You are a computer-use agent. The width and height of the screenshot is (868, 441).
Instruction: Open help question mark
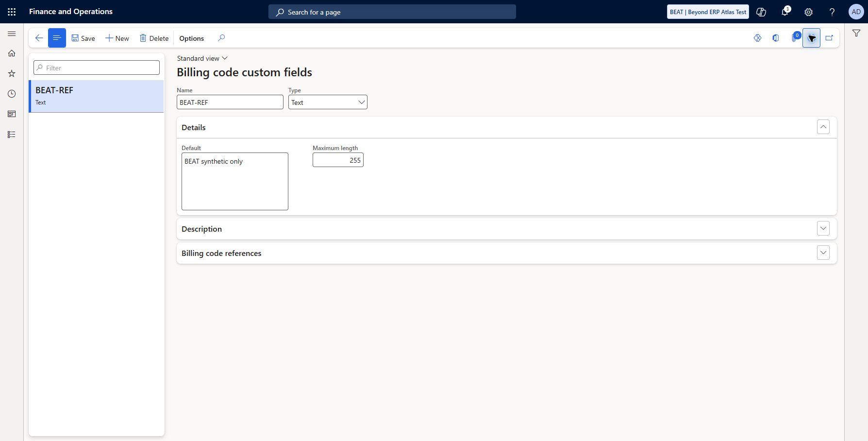pyautogui.click(x=832, y=12)
